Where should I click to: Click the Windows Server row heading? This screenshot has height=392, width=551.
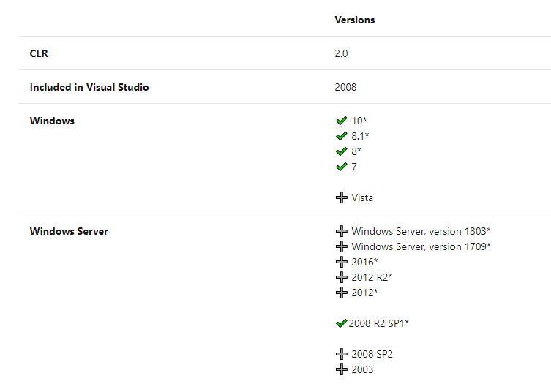tap(69, 231)
